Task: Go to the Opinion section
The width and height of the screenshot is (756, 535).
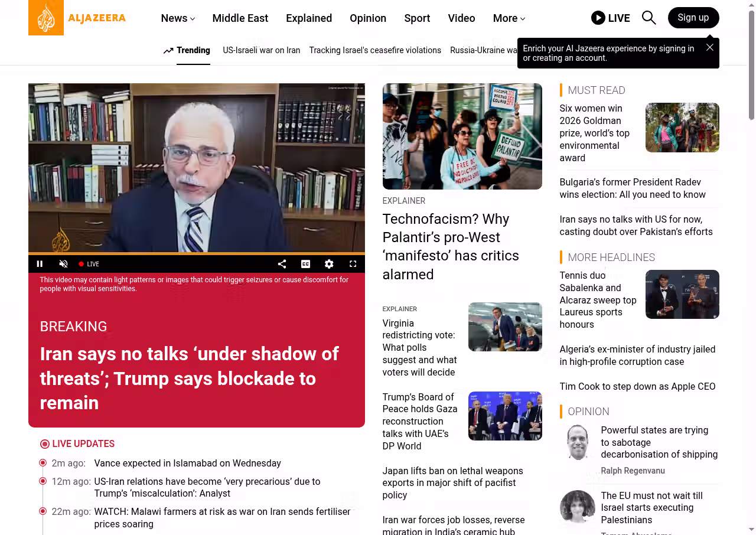Action: (x=367, y=18)
